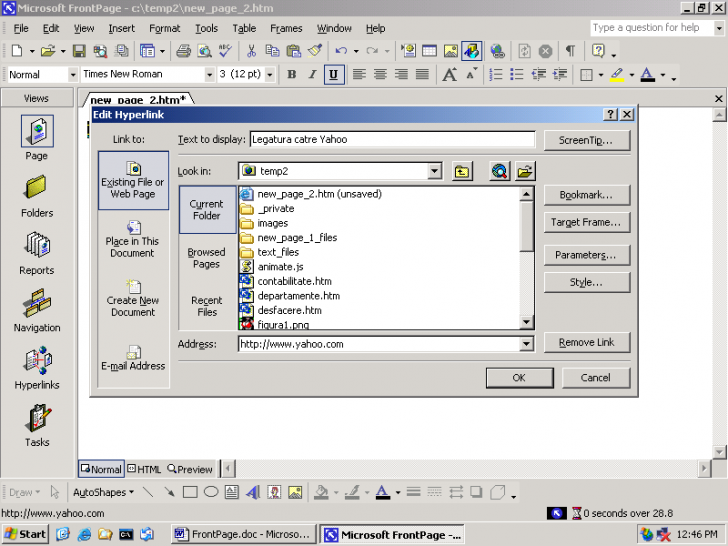Open the Reports view icon
The width and height of the screenshot is (728, 546).
point(37,253)
